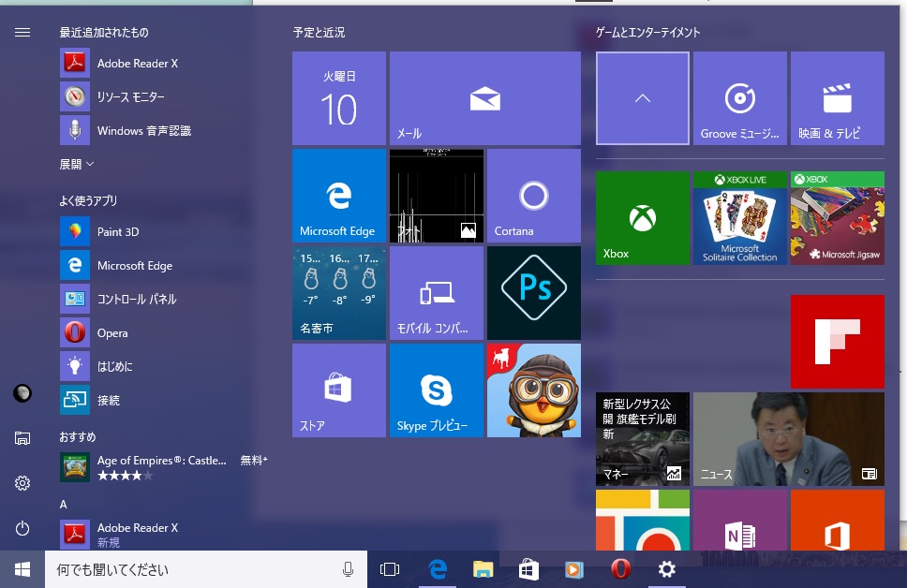The height and width of the screenshot is (588, 907).
Task: Open Settings gear in the left rail
Action: (x=22, y=483)
